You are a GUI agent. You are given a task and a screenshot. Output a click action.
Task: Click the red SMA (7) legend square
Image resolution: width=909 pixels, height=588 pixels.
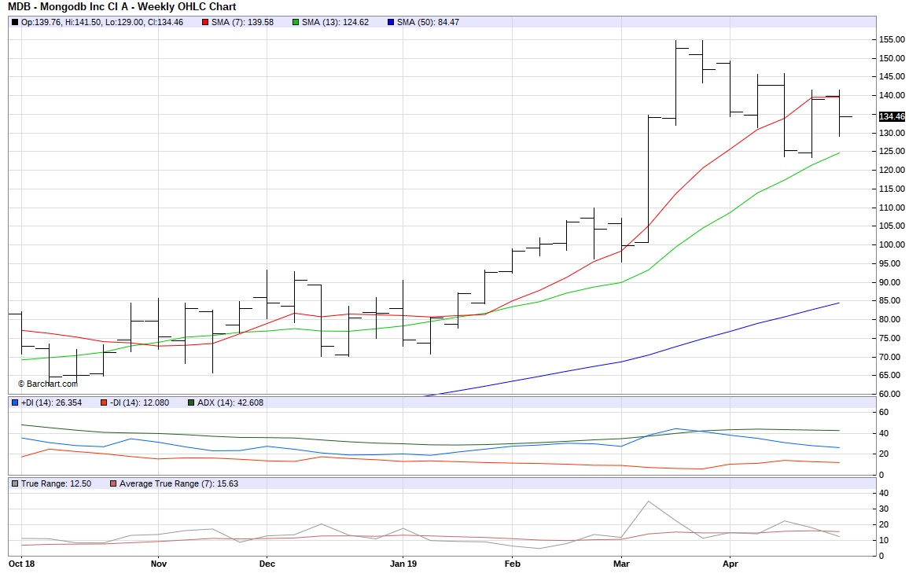click(205, 22)
